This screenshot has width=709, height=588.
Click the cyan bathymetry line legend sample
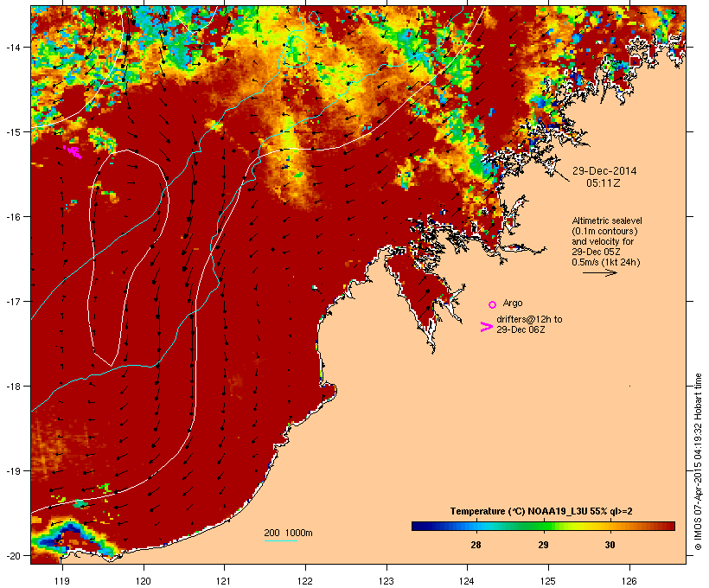point(281,541)
